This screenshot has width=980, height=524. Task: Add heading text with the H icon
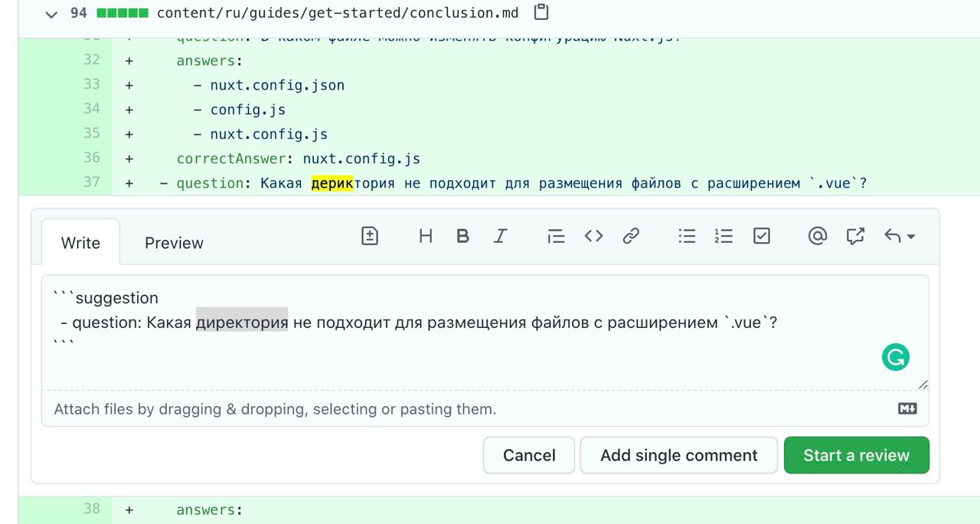point(426,236)
